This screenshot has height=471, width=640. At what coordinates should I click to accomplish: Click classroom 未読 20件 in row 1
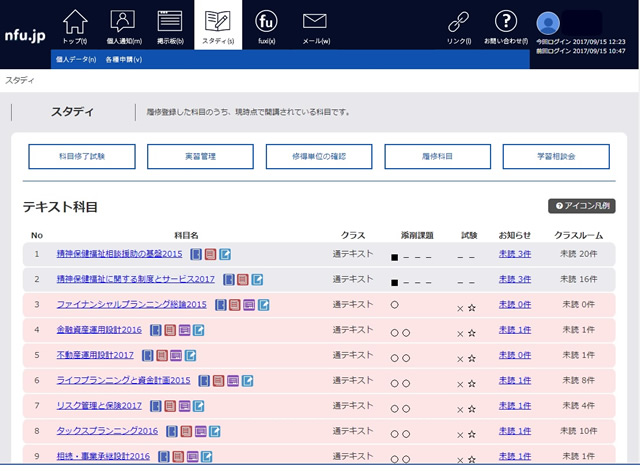click(578, 254)
